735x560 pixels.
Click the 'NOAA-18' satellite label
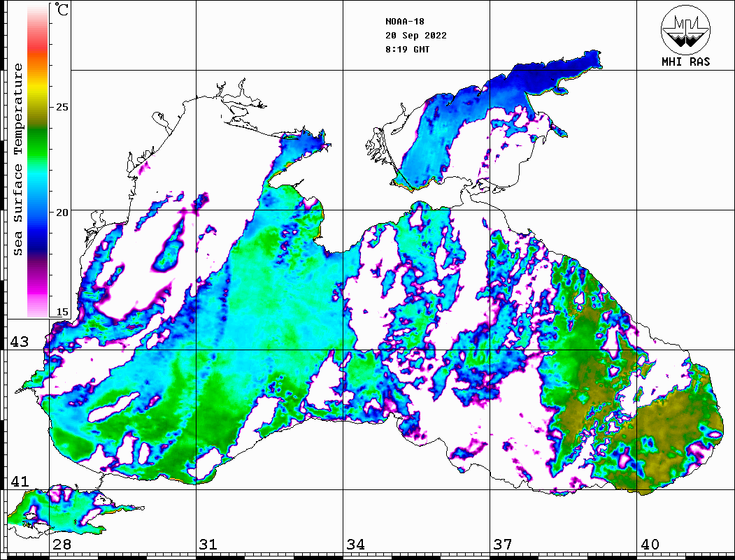pyautogui.click(x=404, y=22)
